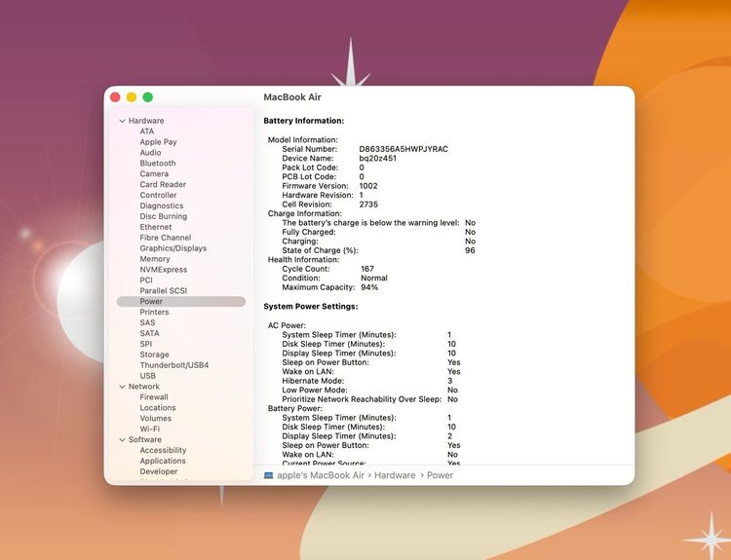Screen dimensions: 731x560
Task: Open Wi-Fi under the Network section
Action: pyautogui.click(x=149, y=429)
